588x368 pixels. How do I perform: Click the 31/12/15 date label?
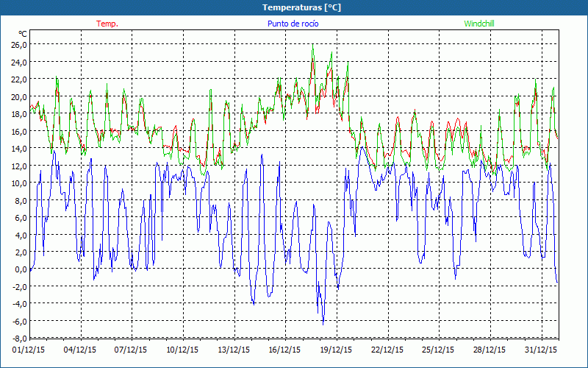[x=541, y=350]
